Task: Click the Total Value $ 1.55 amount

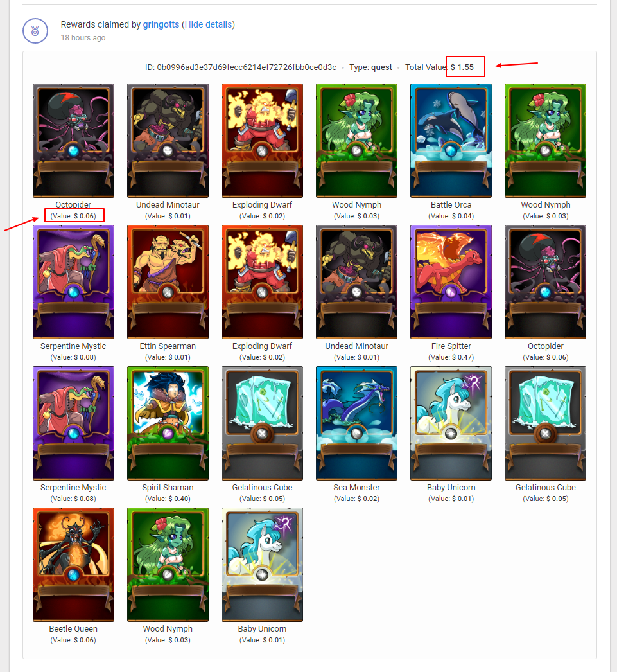Action: pos(462,67)
